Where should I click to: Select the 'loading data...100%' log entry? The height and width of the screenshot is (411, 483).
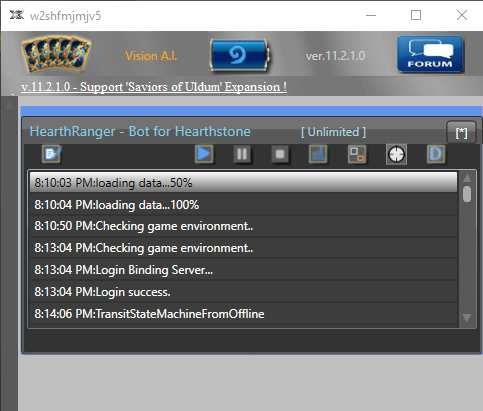[x=243, y=205]
